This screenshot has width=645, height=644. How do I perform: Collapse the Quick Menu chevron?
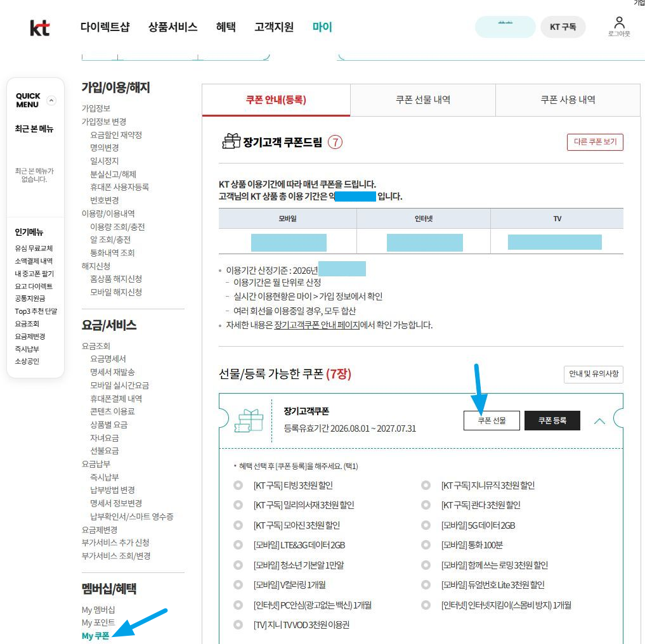51,100
